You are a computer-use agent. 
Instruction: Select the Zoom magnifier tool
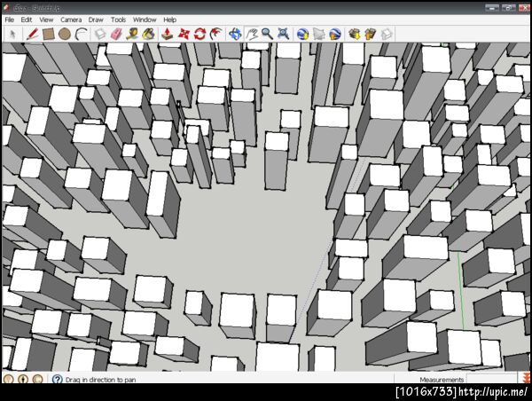click(x=268, y=34)
